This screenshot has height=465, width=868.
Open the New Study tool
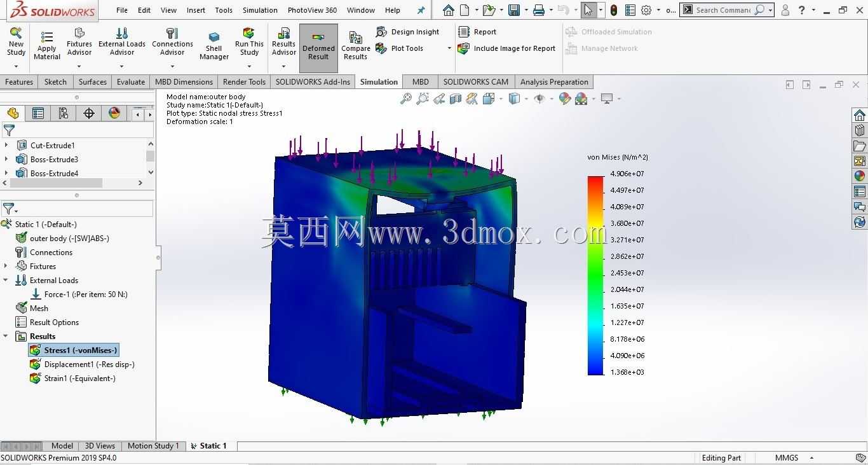[x=16, y=43]
